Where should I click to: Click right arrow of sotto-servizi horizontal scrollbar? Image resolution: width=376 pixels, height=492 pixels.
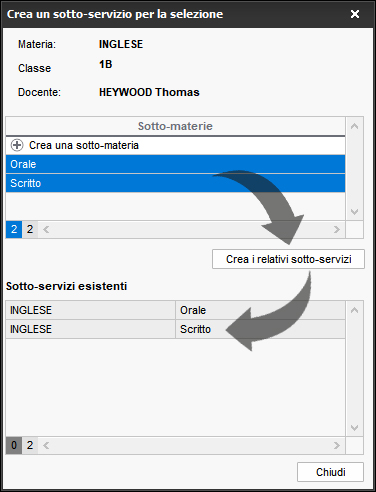[x=337, y=445]
